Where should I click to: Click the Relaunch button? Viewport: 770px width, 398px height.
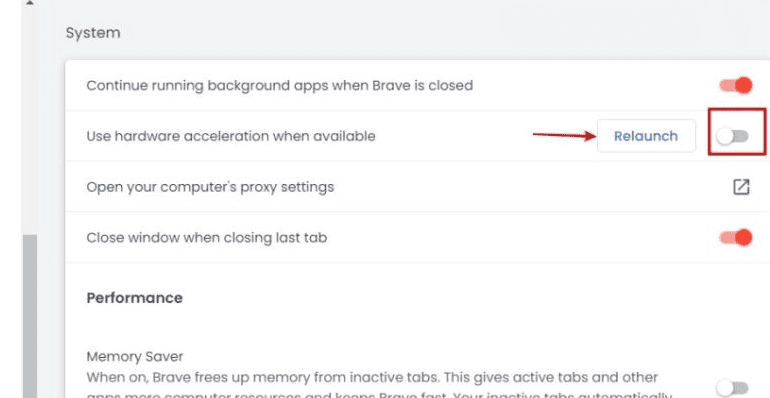(646, 136)
